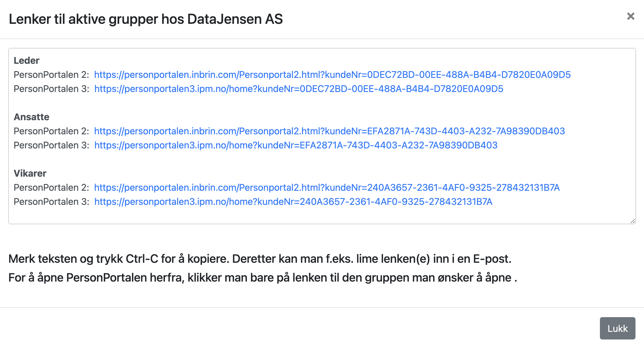Open Leder PersonPortalen 3 ipm.no link

coord(299,89)
